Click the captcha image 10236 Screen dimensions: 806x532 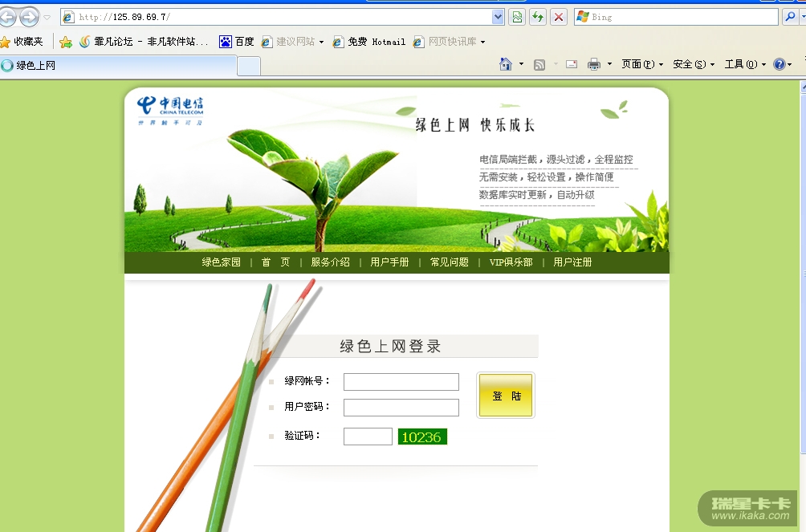(x=422, y=437)
